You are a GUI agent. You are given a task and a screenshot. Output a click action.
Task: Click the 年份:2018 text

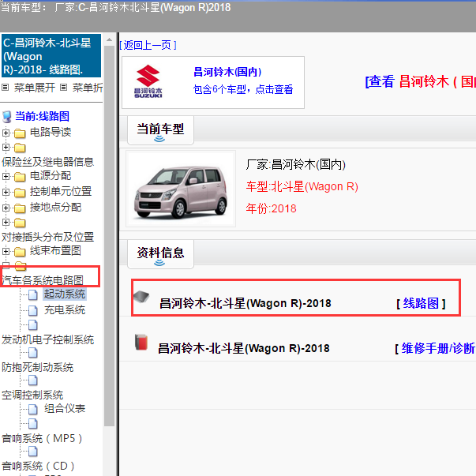[x=271, y=208]
